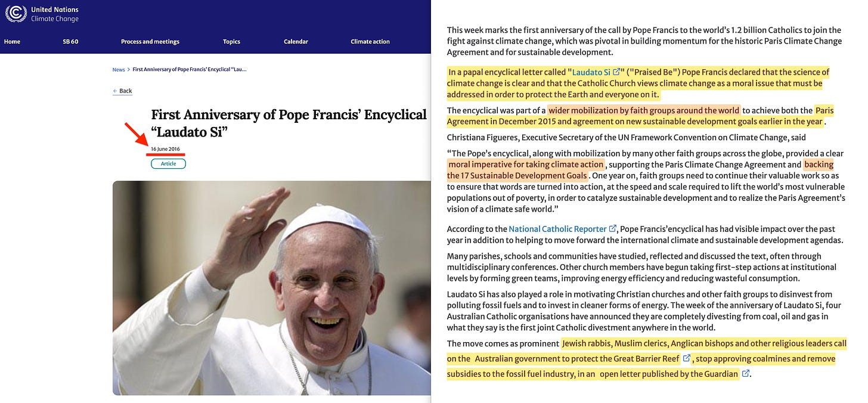868x403 pixels.
Task: Click paragraph starting Many parishes, schools
Action: [641, 267]
